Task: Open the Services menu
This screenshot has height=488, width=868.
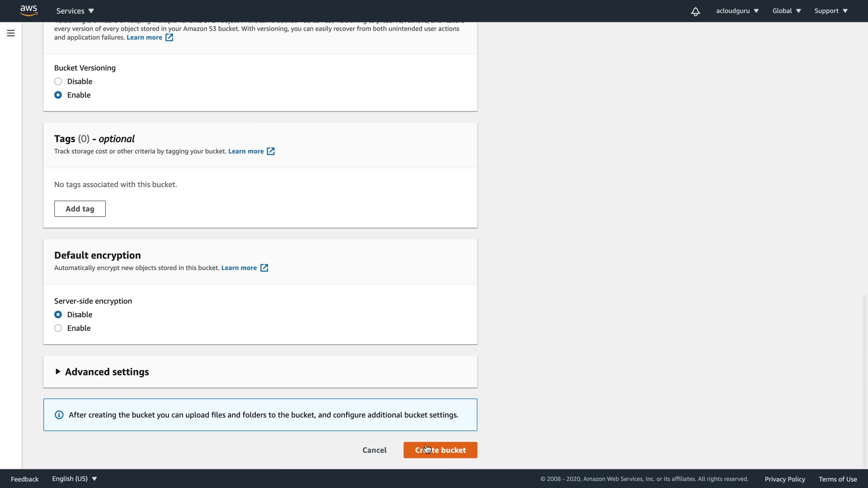Action: [x=75, y=11]
